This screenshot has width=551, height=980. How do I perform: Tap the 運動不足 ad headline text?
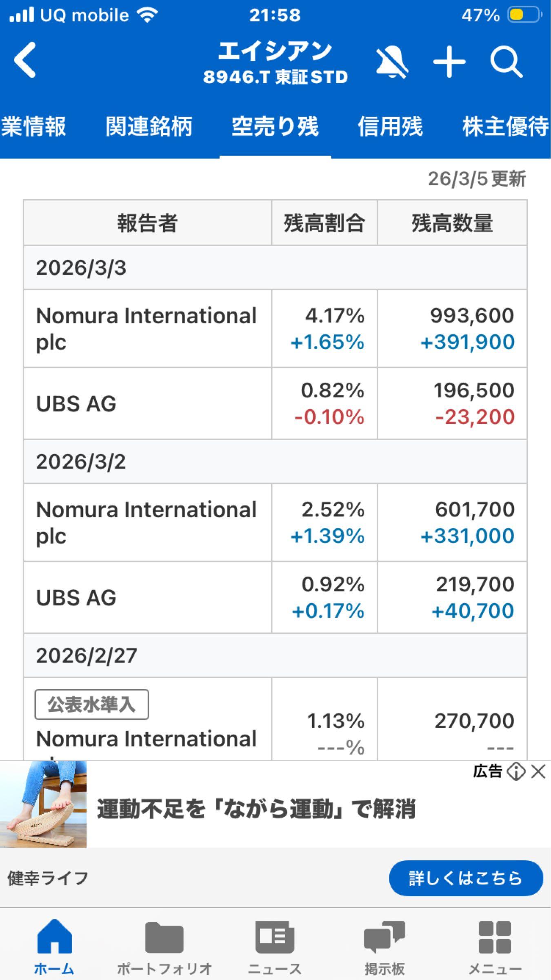tap(256, 808)
